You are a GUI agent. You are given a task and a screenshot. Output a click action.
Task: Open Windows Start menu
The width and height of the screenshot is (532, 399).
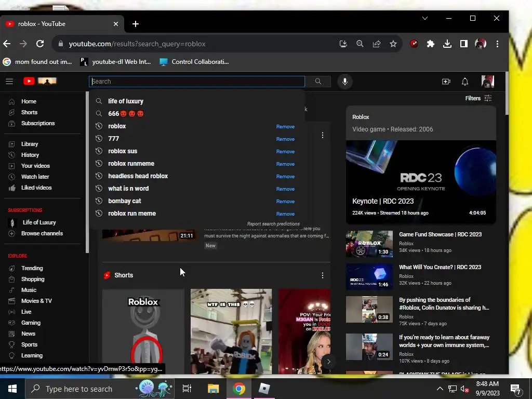pyautogui.click(x=12, y=389)
